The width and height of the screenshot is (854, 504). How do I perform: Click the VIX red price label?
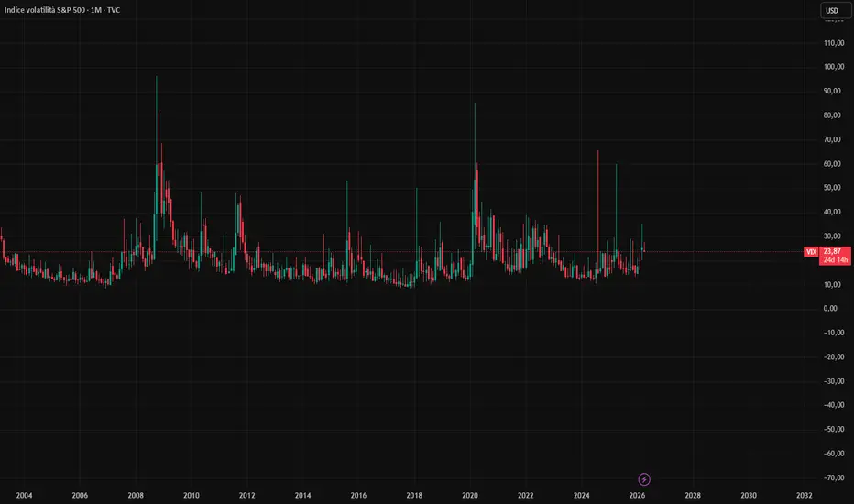811,252
